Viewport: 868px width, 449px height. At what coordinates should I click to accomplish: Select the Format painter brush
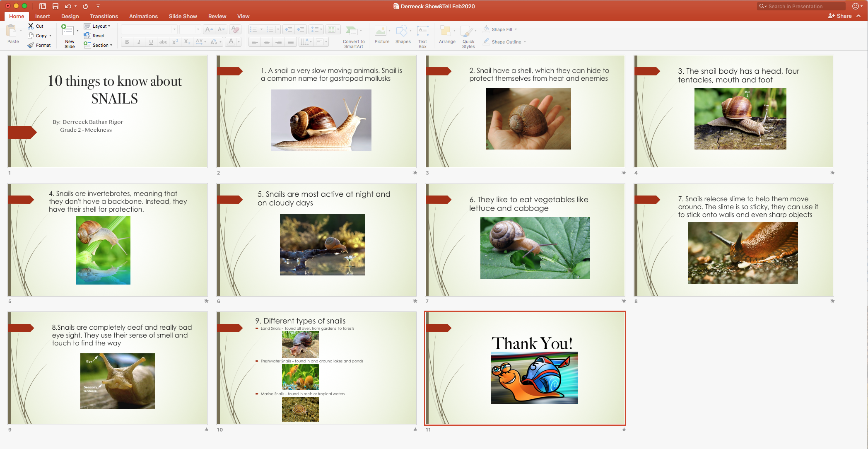(x=31, y=45)
